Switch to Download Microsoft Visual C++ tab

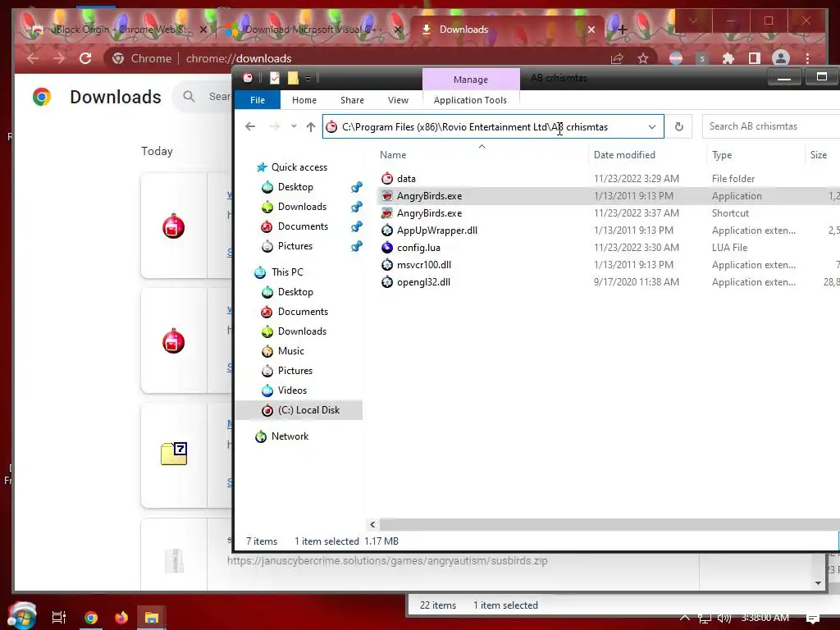313,30
